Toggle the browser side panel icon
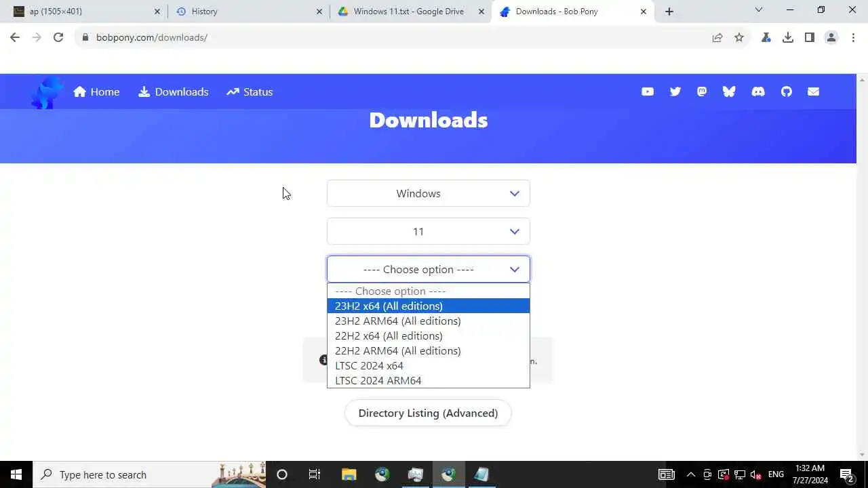 click(x=810, y=37)
